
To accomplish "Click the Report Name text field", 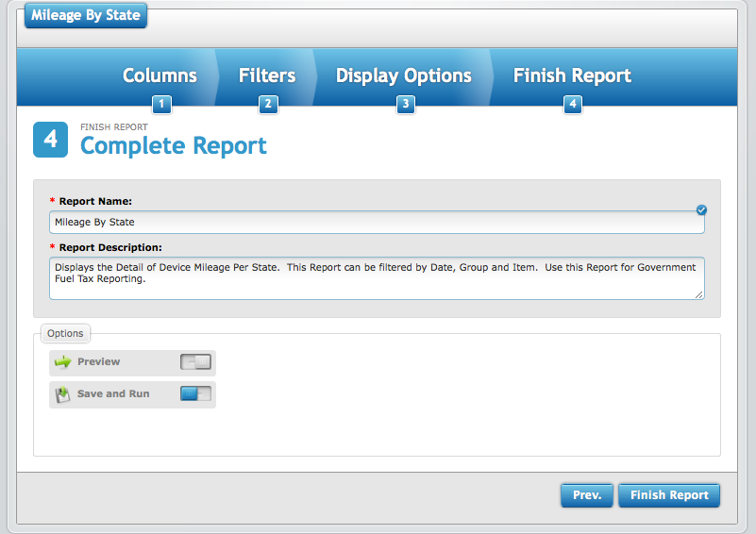I will (x=377, y=222).
